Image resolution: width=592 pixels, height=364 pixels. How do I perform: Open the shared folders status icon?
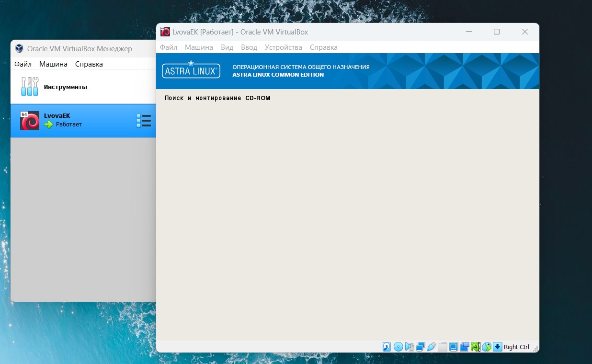tap(443, 347)
